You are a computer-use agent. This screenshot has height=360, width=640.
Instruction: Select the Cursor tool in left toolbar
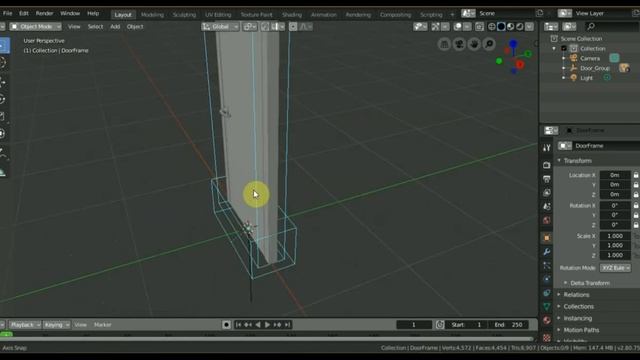pyautogui.click(x=2, y=63)
